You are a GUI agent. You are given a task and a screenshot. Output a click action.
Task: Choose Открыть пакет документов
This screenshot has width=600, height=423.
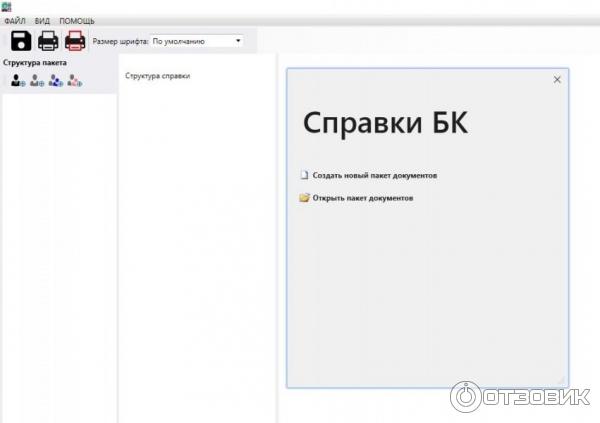pyautogui.click(x=362, y=198)
